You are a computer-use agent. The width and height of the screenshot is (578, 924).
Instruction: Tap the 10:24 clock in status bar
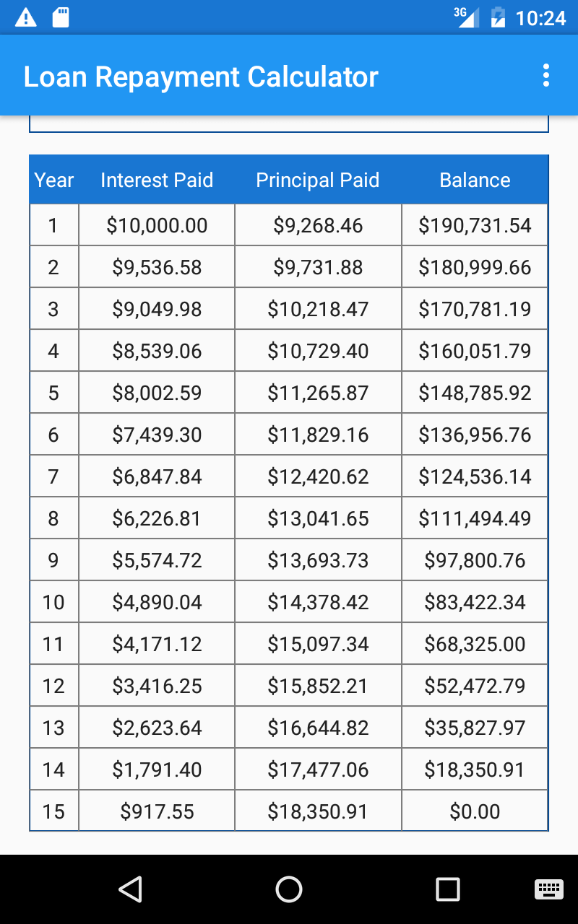[540, 18]
